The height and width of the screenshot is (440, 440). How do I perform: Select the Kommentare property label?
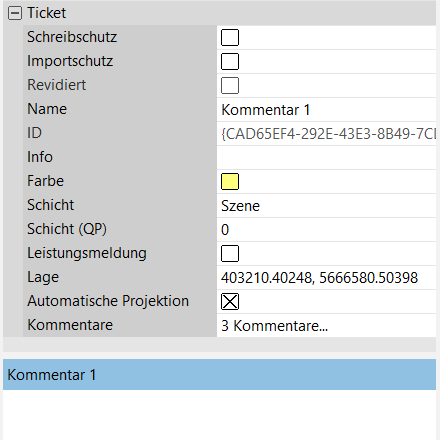tap(70, 325)
